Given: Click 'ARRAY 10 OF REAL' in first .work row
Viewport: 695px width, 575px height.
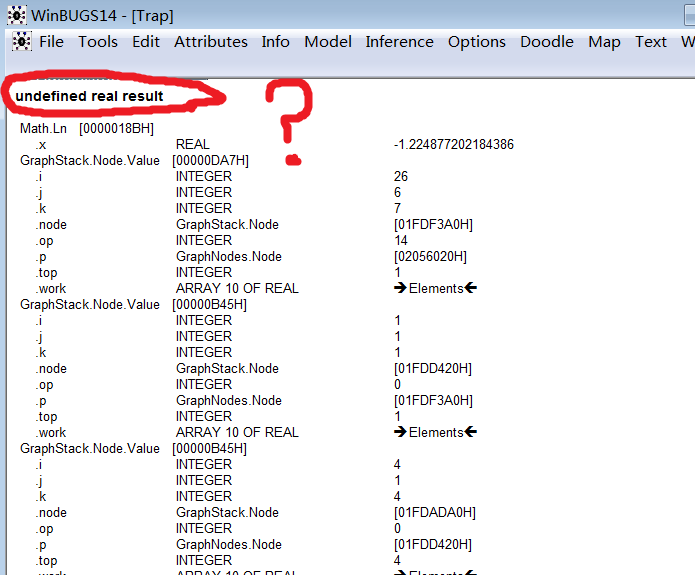Looking at the screenshot, I should click(237, 288).
